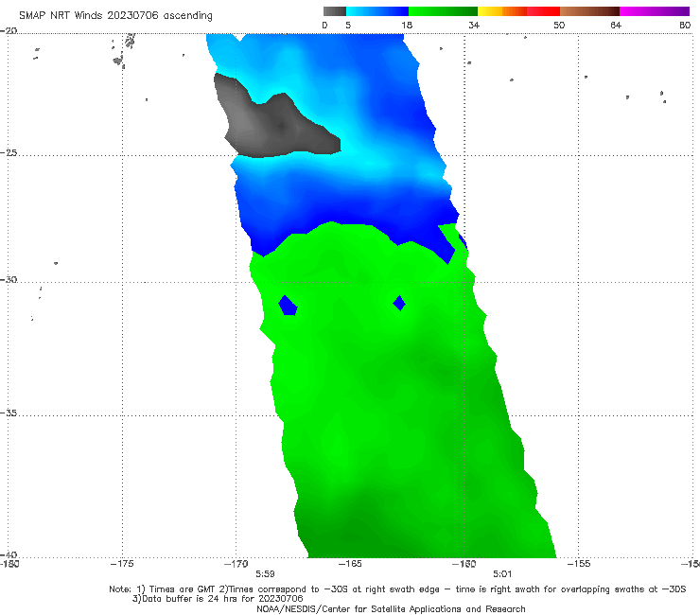Image resolution: width=700 pixels, height=615 pixels.
Task: Click the swath time "5:01"
Action: pyautogui.click(x=502, y=574)
